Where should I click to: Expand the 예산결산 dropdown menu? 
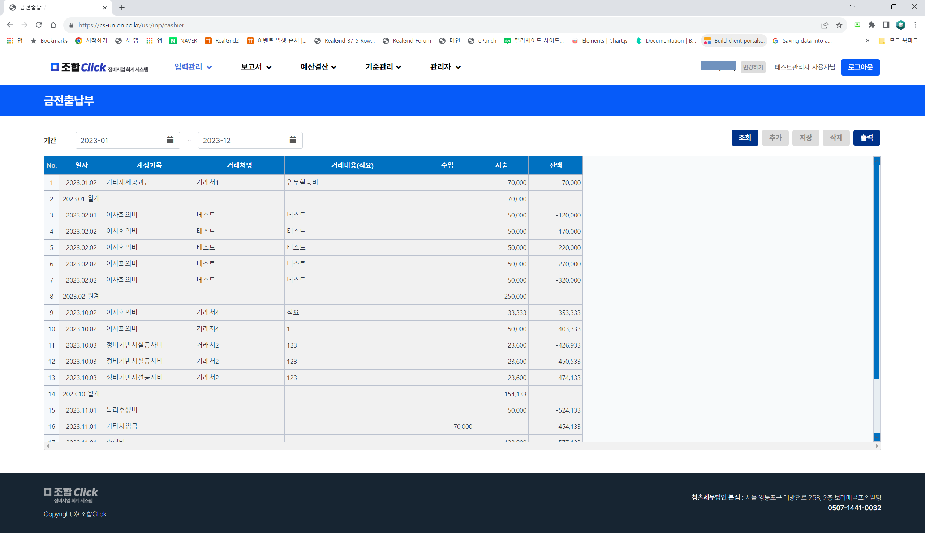click(318, 67)
